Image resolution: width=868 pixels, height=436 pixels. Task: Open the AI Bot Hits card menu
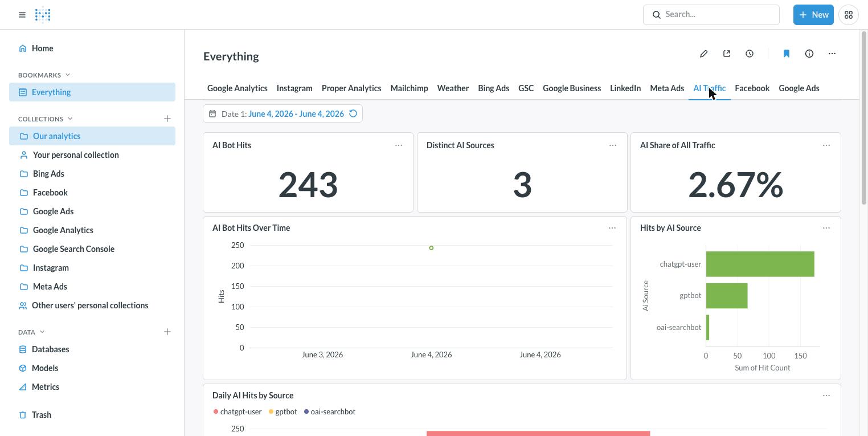point(399,145)
